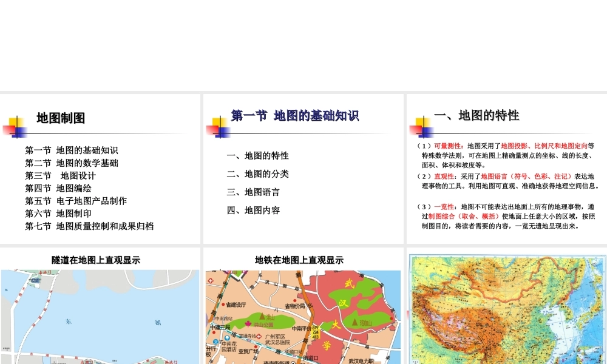
Task: Click the metro station marker at 街道口站
Action: (295, 356)
